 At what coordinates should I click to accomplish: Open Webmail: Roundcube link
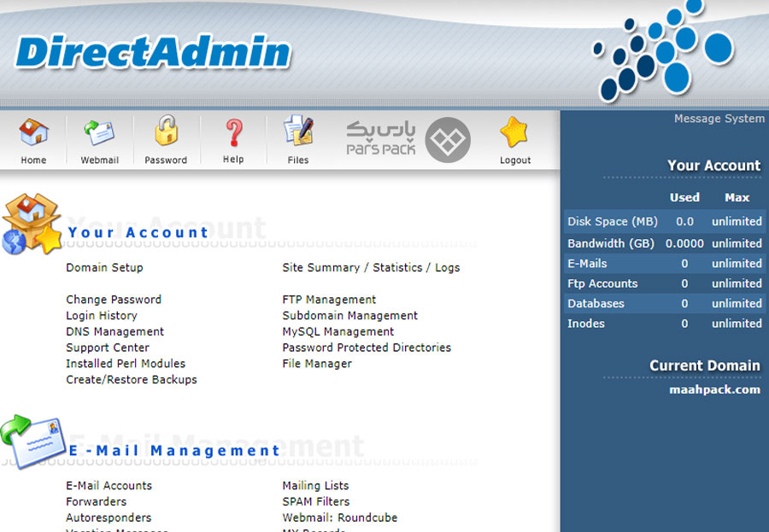point(340,517)
